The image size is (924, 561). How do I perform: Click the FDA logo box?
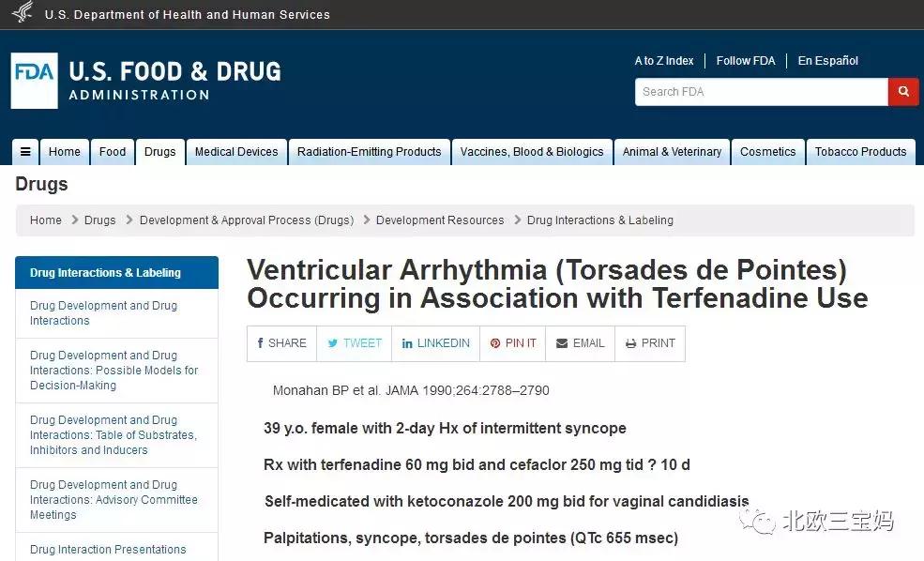click(34, 80)
